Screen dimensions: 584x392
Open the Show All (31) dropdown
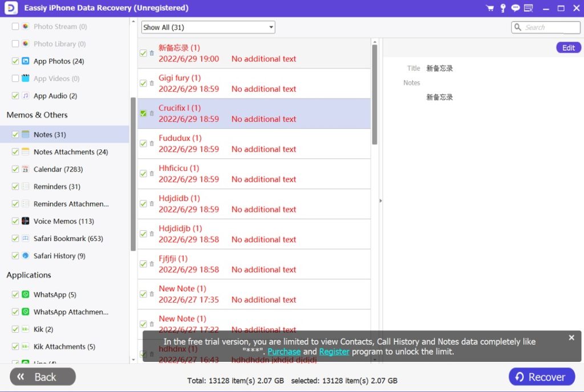tap(208, 27)
